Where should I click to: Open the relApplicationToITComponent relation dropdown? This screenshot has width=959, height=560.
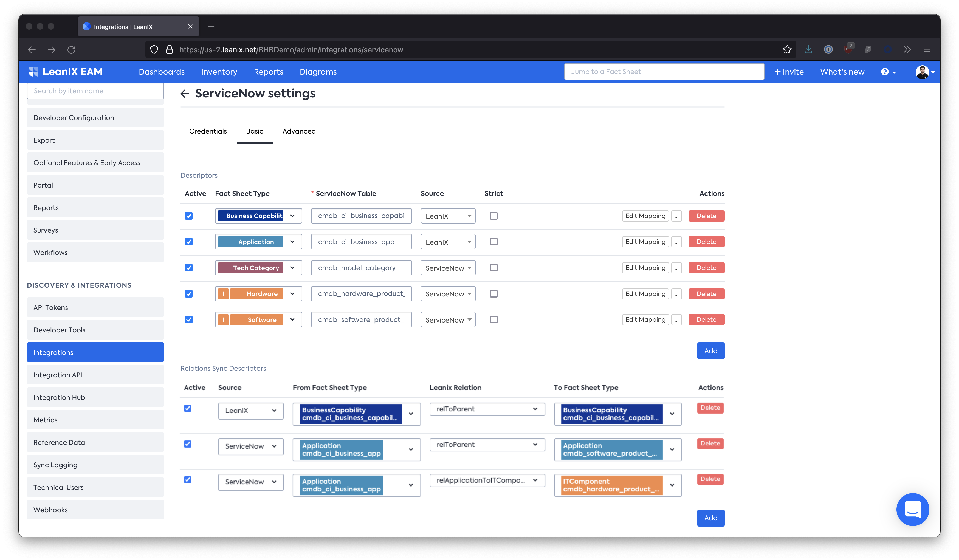tap(487, 480)
